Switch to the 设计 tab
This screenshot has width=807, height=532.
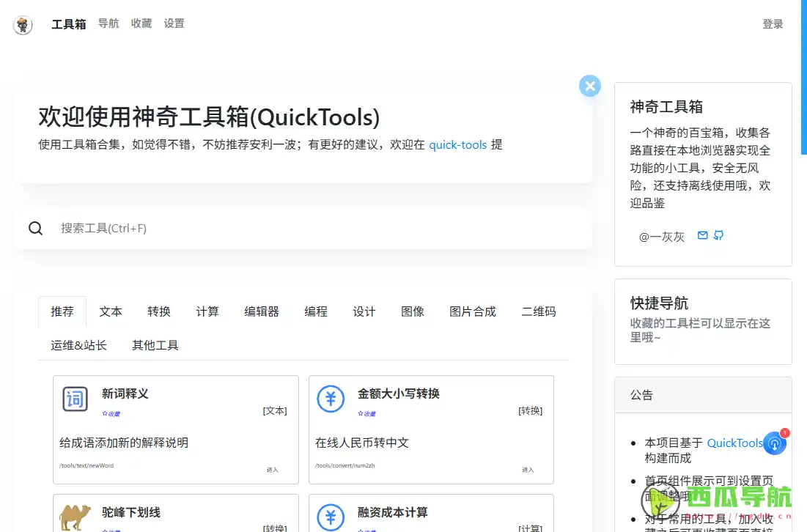pos(364,311)
